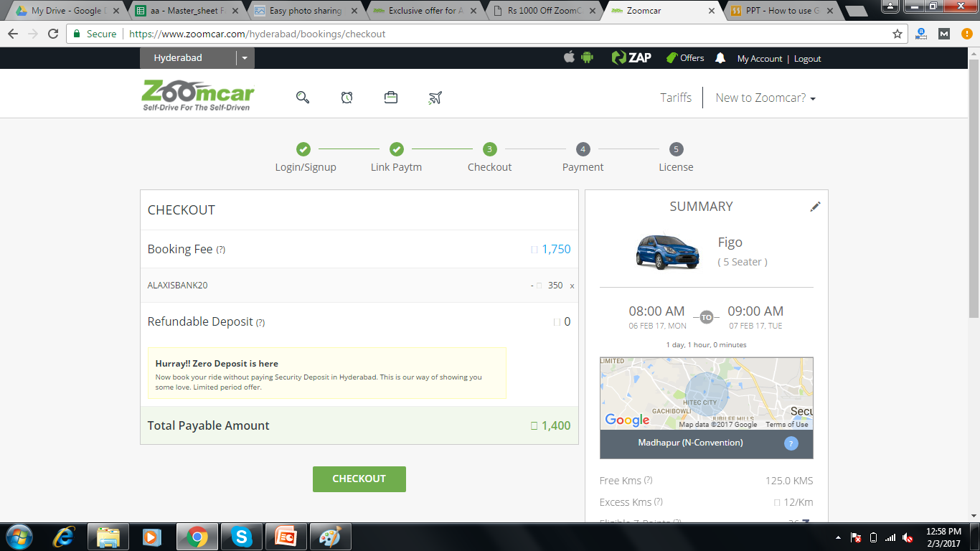Click the License step 5 circle
The width and height of the screenshot is (980, 551).
coord(676,149)
